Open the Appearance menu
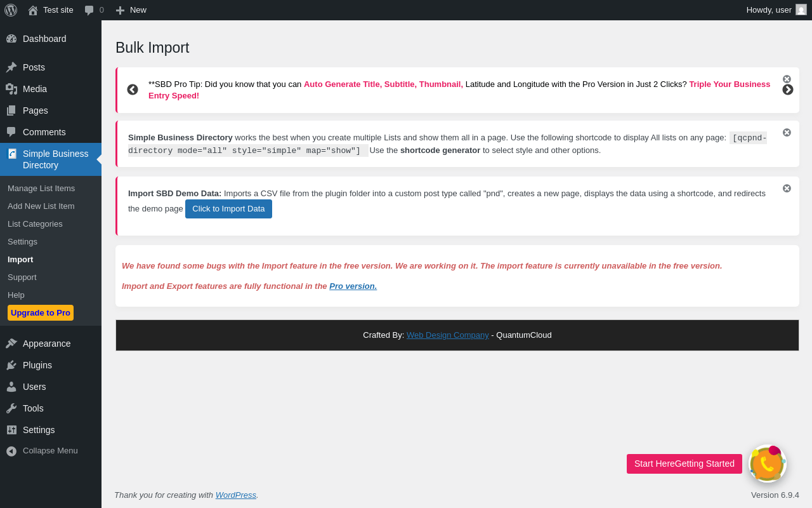This screenshot has height=508, width=812. click(x=51, y=344)
